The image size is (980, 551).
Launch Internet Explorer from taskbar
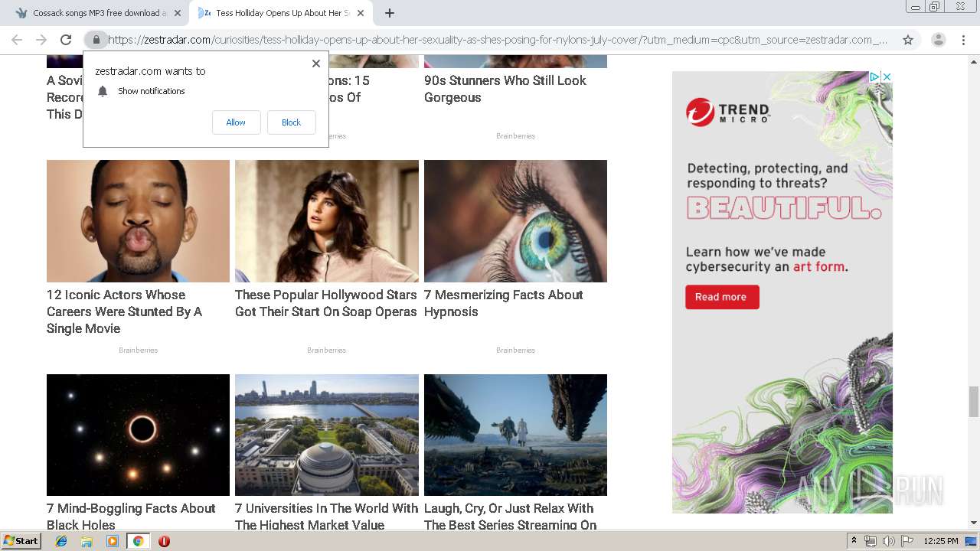(x=61, y=541)
